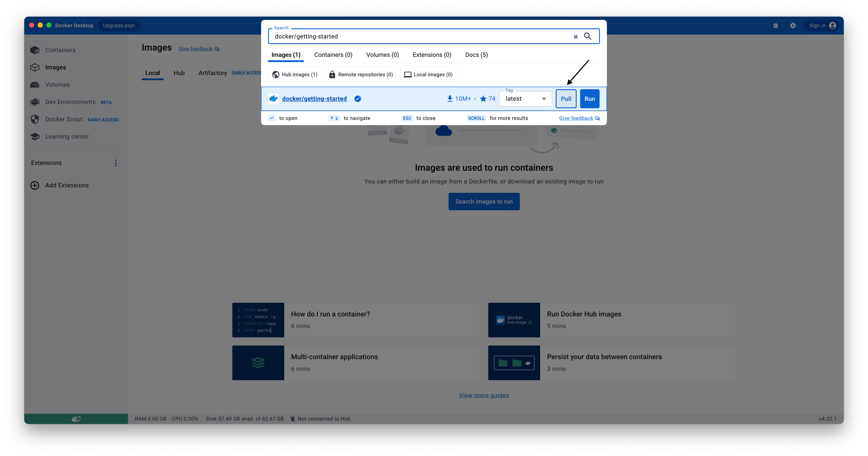Pull the docker/getting-started image

tap(566, 99)
